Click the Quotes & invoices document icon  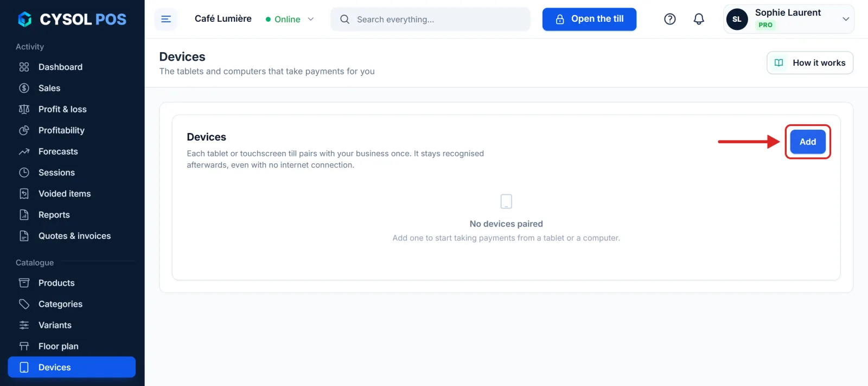[x=24, y=236]
